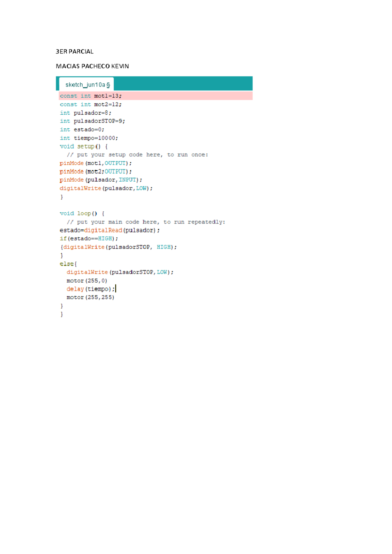The width and height of the screenshot is (392, 554).
Task: Click the estado=digitalRead(pulsador) line
Action: point(110,230)
